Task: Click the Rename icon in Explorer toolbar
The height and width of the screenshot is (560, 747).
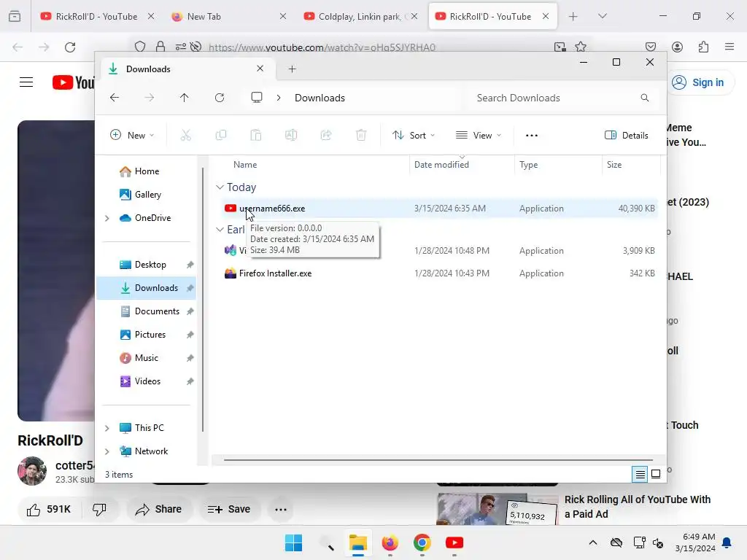Action: coord(291,135)
